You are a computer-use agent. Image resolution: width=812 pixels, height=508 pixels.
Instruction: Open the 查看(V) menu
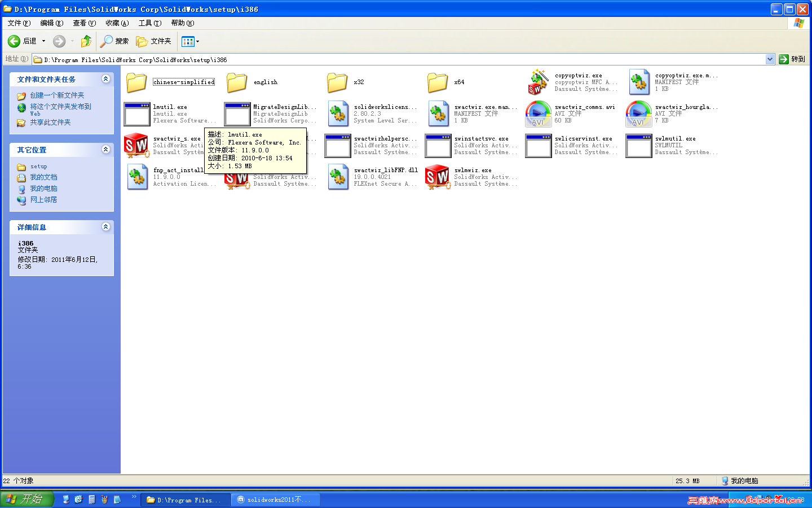(85, 23)
